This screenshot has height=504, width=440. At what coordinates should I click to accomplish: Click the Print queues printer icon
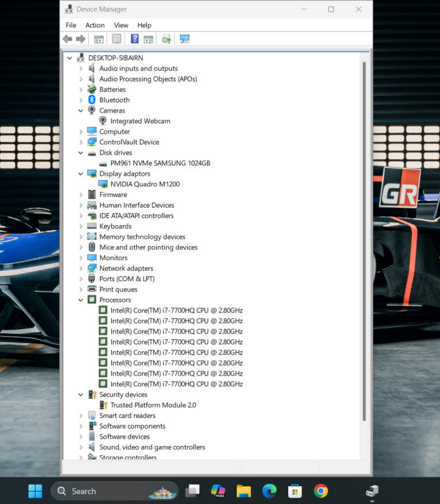pyautogui.click(x=92, y=289)
